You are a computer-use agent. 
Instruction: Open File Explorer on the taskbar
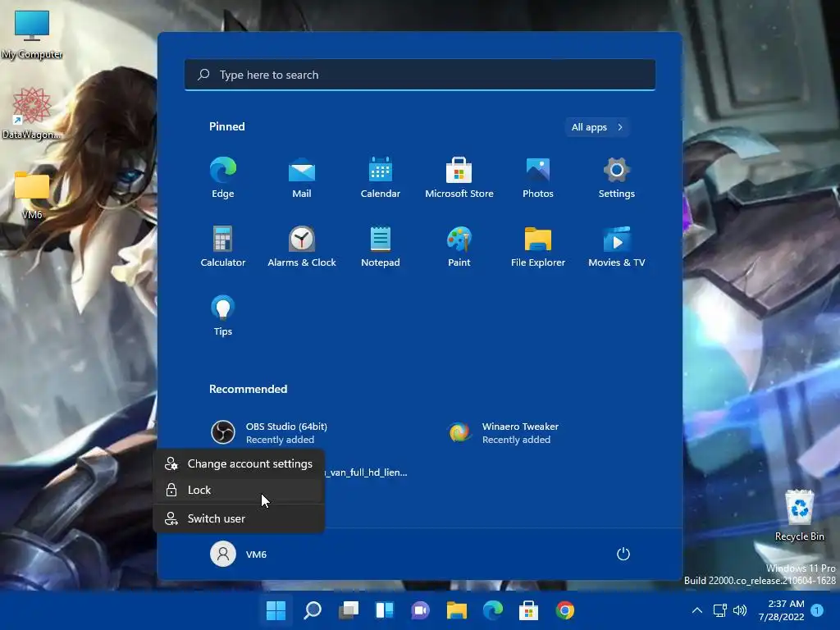coord(457,610)
